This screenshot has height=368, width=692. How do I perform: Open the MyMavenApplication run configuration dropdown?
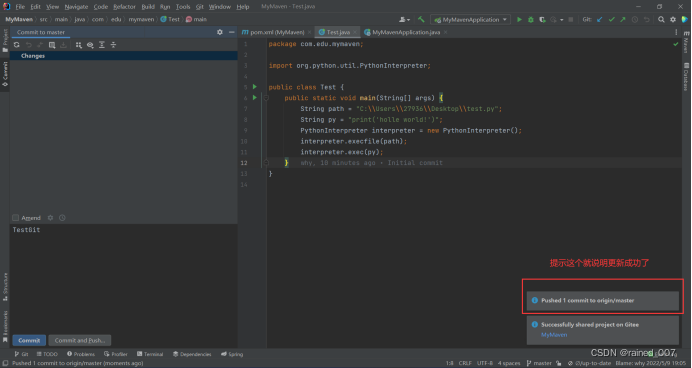coord(470,19)
